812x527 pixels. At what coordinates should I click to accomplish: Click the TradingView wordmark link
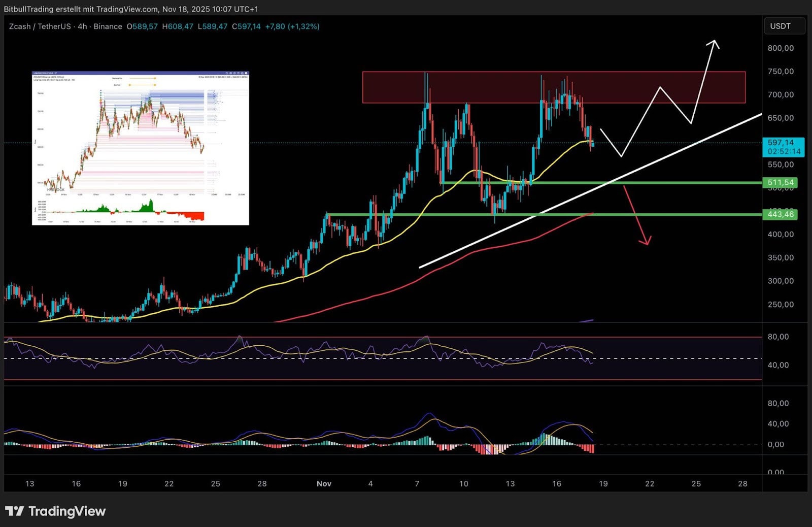click(67, 511)
